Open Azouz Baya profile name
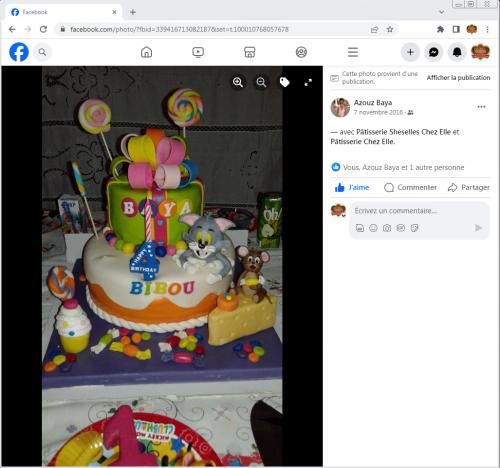 point(373,102)
